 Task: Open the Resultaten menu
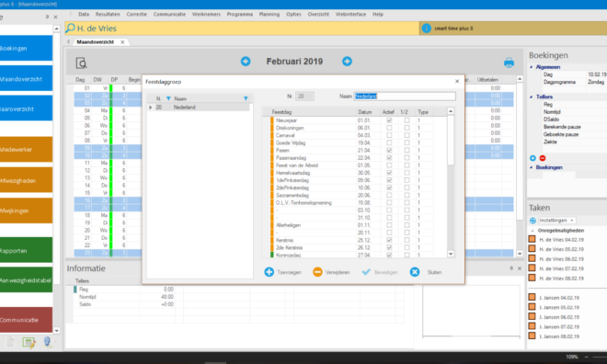(x=108, y=15)
